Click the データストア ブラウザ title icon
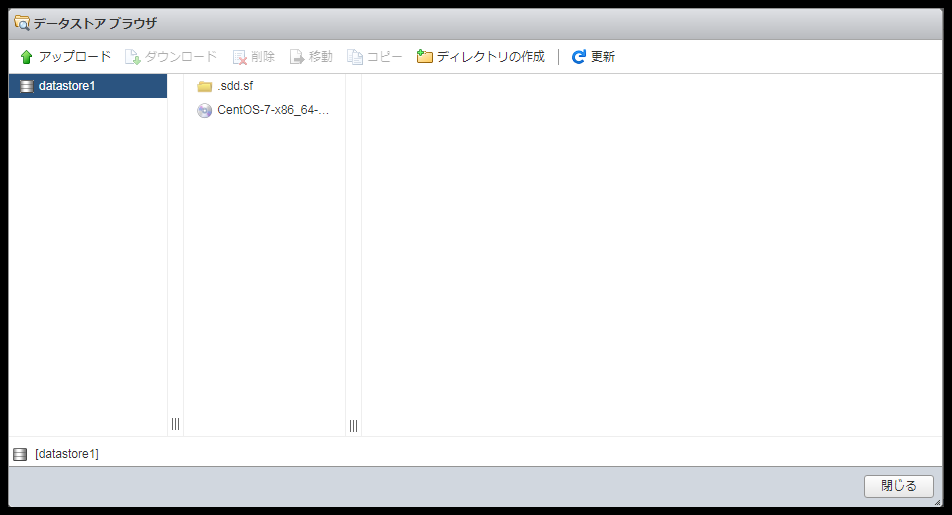Image resolution: width=952 pixels, height=515 pixels. (22, 24)
